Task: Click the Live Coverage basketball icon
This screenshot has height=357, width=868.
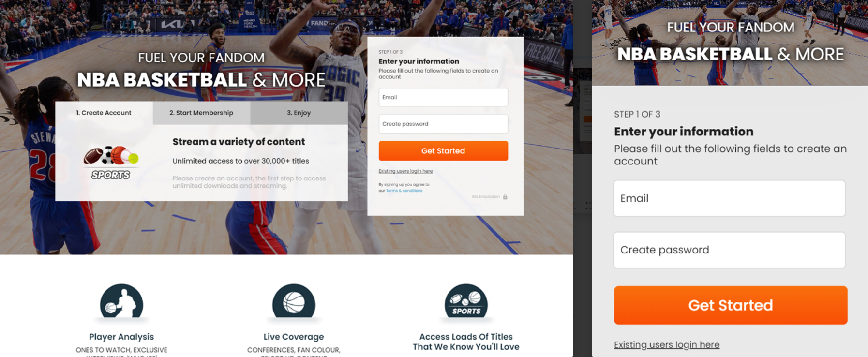Action: [x=294, y=301]
